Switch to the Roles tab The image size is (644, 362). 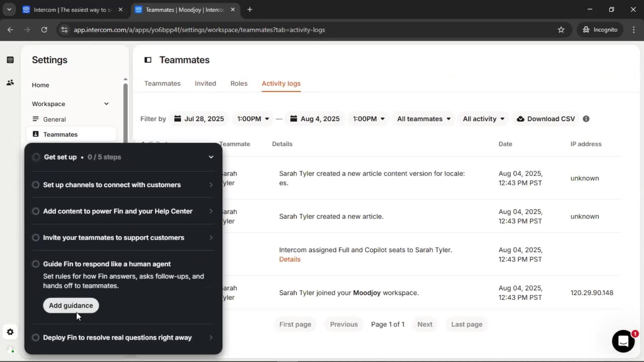(239, 83)
